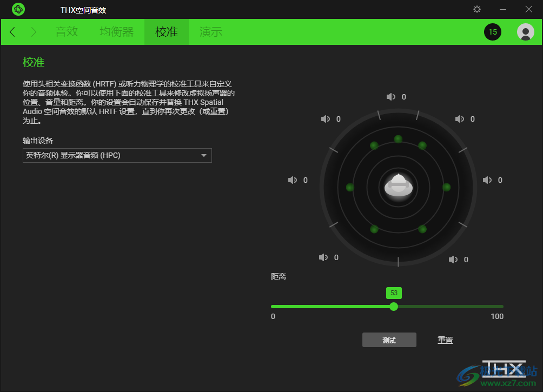This screenshot has width=543, height=392.
Task: Click the Razer logo in the title bar
Action: pyautogui.click(x=18, y=9)
